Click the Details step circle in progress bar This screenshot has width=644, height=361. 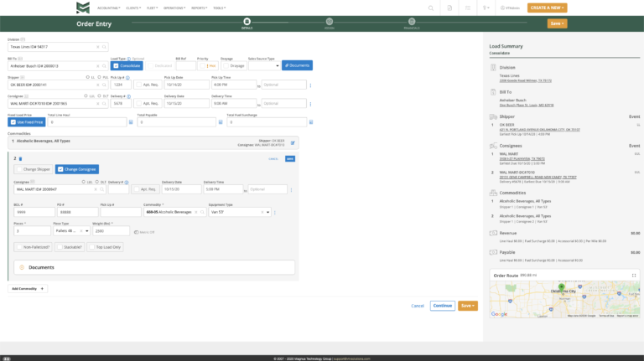(247, 21)
